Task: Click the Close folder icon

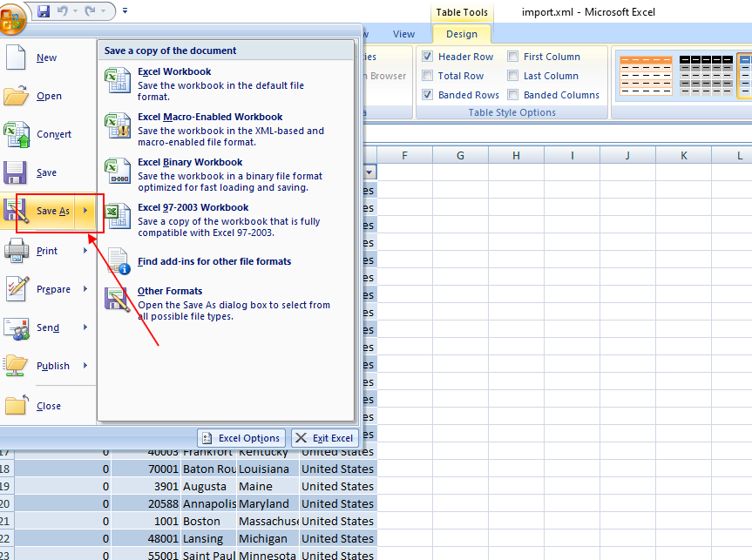Action: [17, 405]
